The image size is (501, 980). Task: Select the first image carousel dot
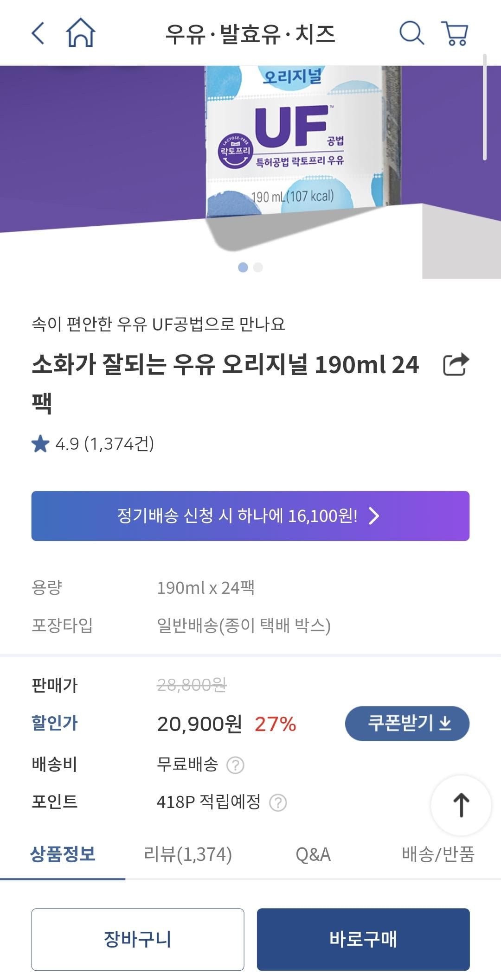[x=243, y=267]
